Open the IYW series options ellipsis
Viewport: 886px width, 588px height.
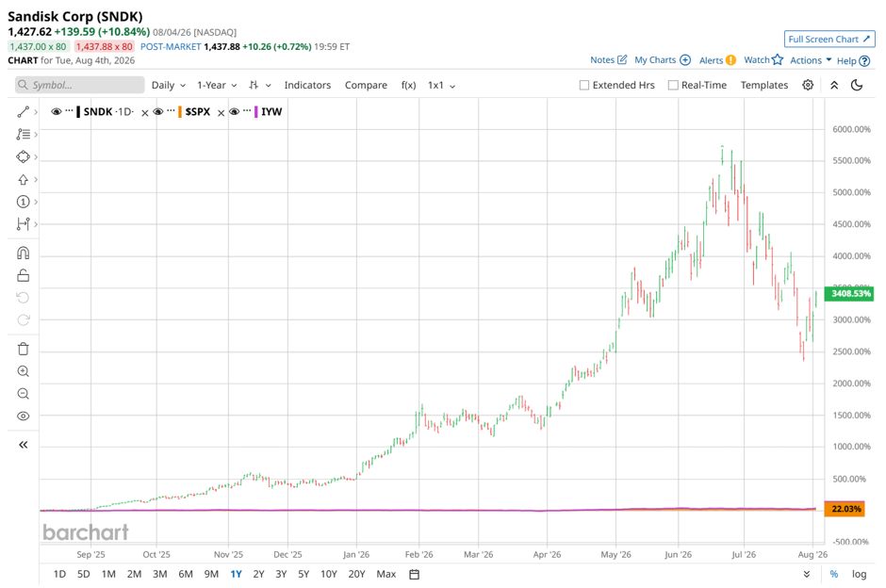pyautogui.click(x=247, y=110)
